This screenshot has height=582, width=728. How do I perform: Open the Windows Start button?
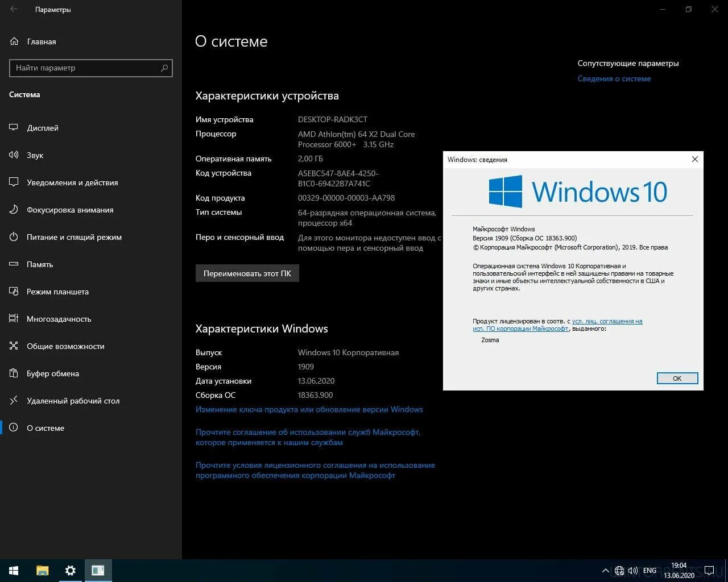tap(14, 571)
